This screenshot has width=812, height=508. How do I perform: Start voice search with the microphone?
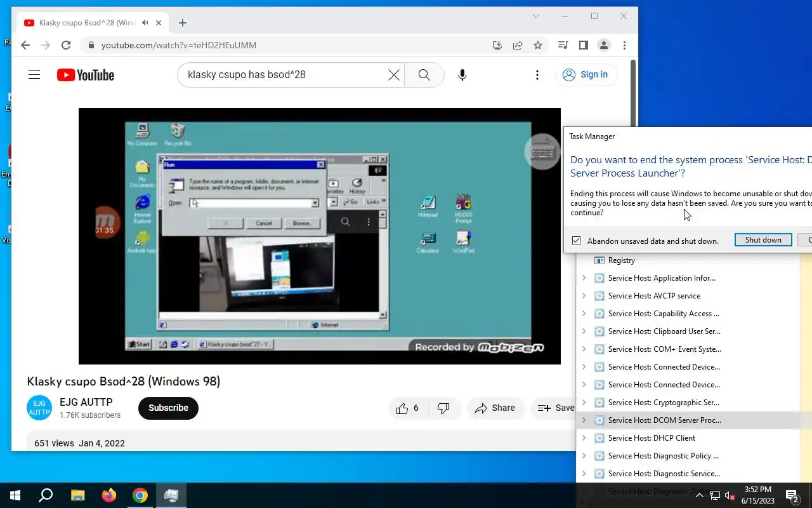(462, 75)
